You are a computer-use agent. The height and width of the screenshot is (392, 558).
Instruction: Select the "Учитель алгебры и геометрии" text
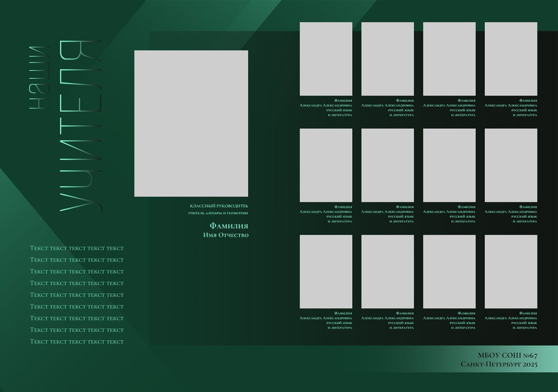218,213
